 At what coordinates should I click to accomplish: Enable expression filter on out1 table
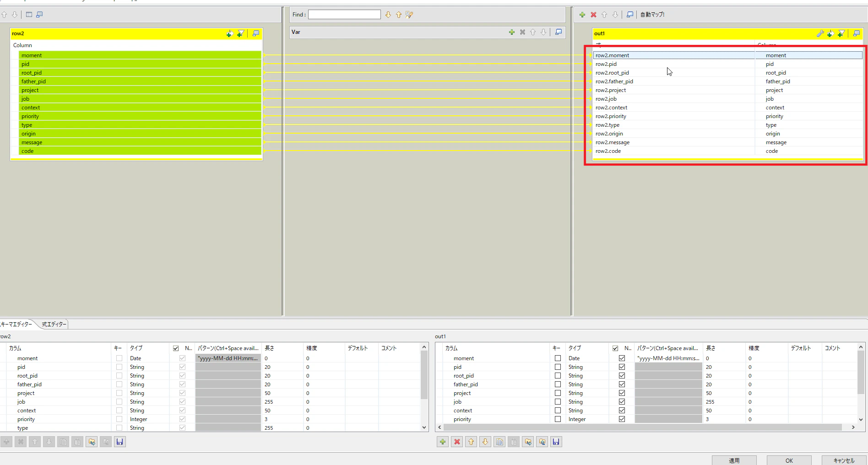(841, 33)
